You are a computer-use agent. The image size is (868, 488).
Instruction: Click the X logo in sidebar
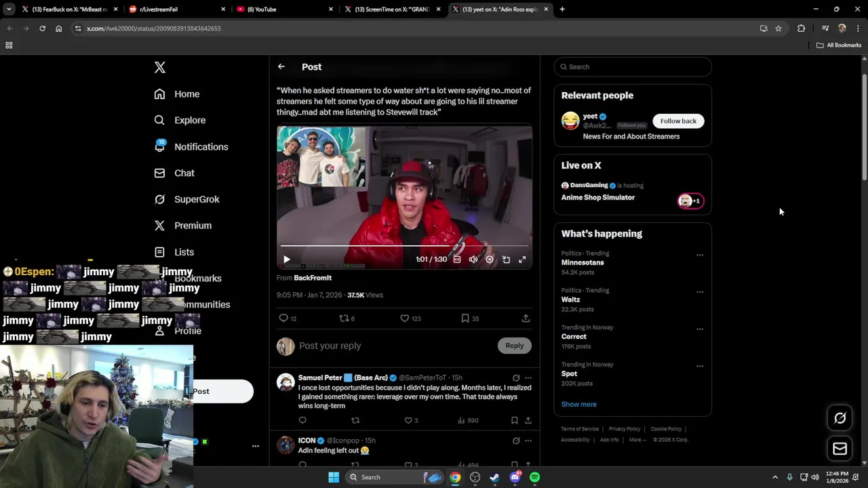pos(159,67)
